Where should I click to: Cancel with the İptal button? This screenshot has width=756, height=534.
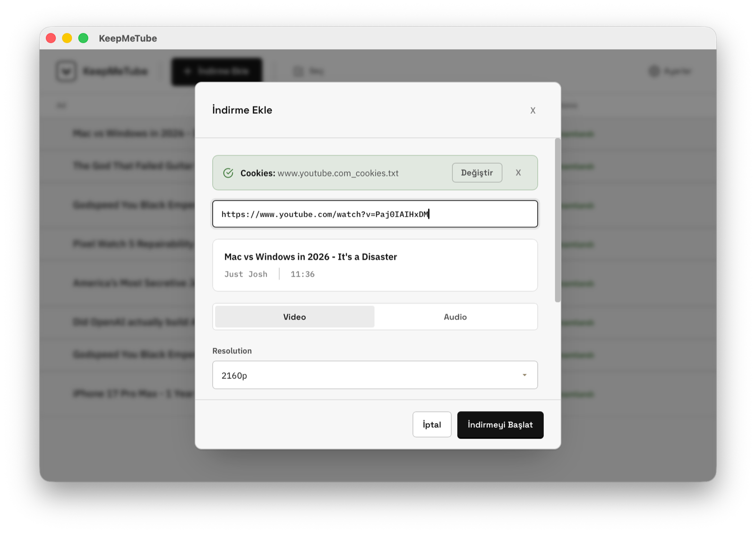click(x=432, y=424)
